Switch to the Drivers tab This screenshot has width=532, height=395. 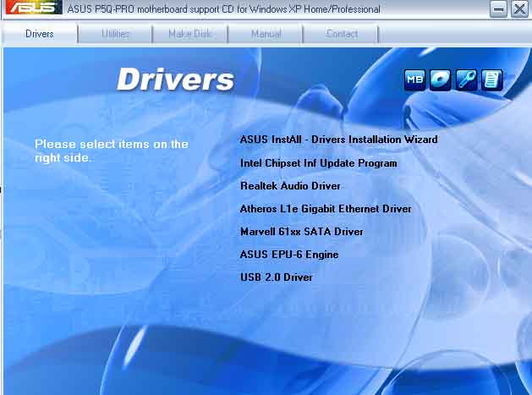[40, 34]
